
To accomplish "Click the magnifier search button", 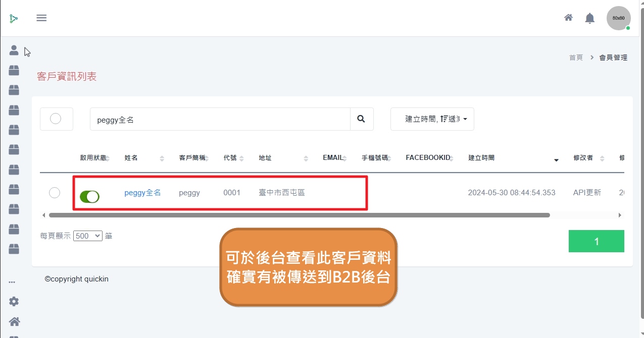I will point(361,119).
